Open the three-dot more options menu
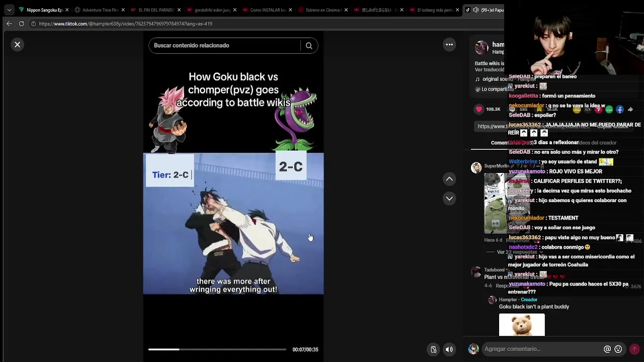 449,45
